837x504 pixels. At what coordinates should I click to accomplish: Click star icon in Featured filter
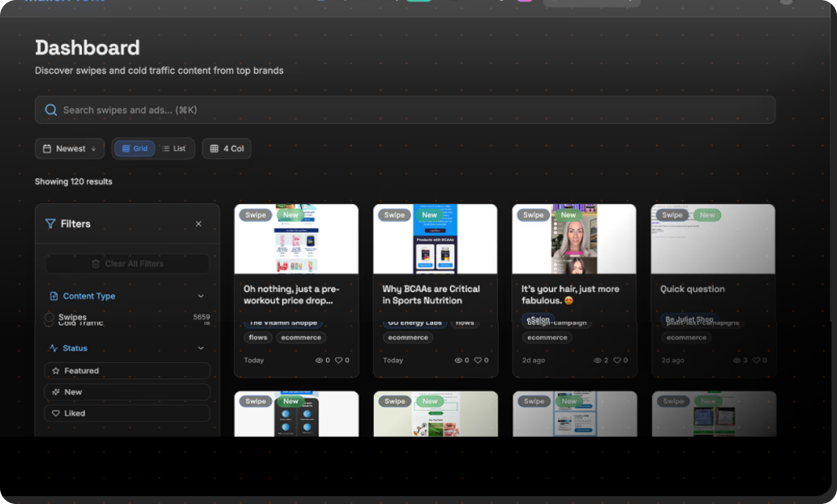[x=55, y=370]
